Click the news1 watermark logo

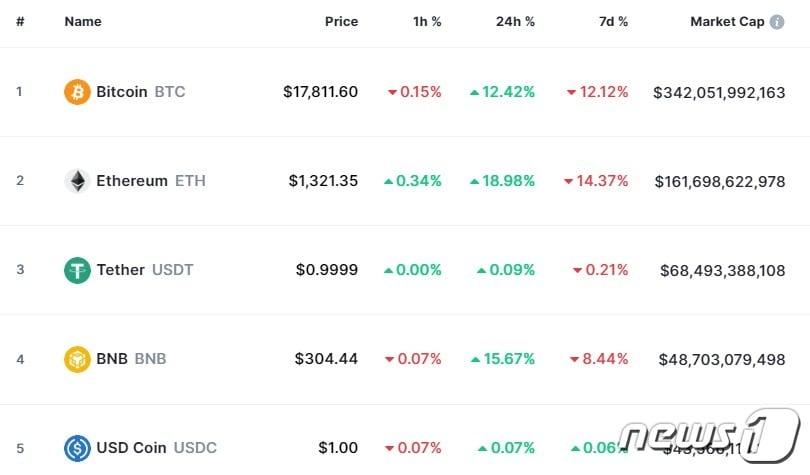(709, 435)
